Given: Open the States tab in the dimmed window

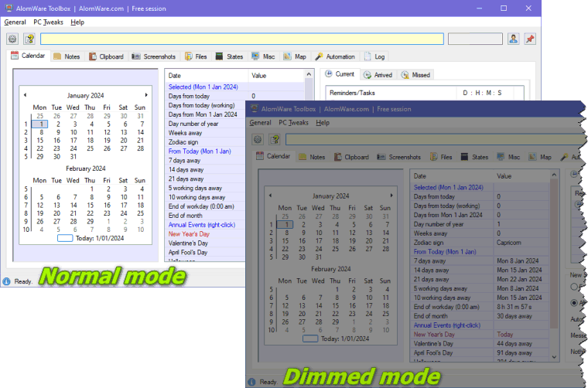Looking at the screenshot, I should pos(474,157).
